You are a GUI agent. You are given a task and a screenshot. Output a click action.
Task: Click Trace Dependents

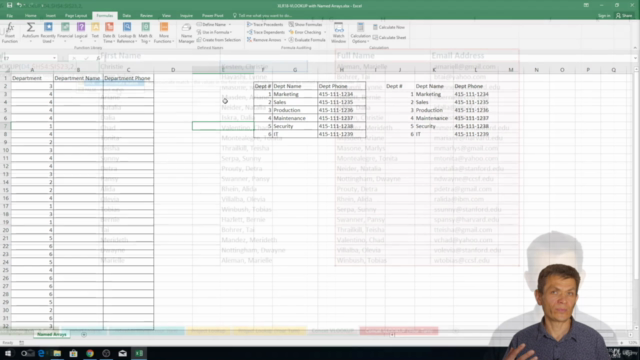click(266, 32)
